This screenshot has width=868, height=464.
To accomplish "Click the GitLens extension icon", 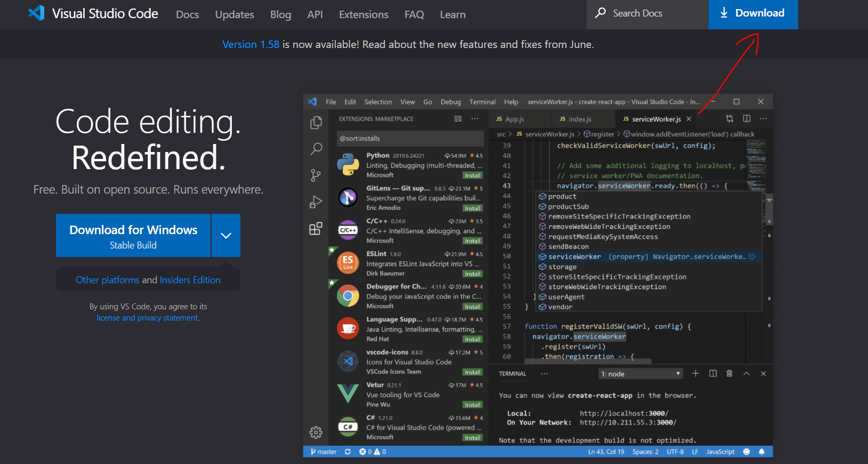I will click(x=348, y=198).
